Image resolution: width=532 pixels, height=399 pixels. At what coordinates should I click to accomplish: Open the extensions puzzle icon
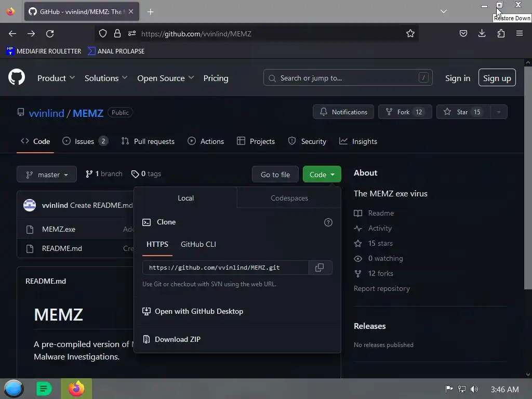501,33
